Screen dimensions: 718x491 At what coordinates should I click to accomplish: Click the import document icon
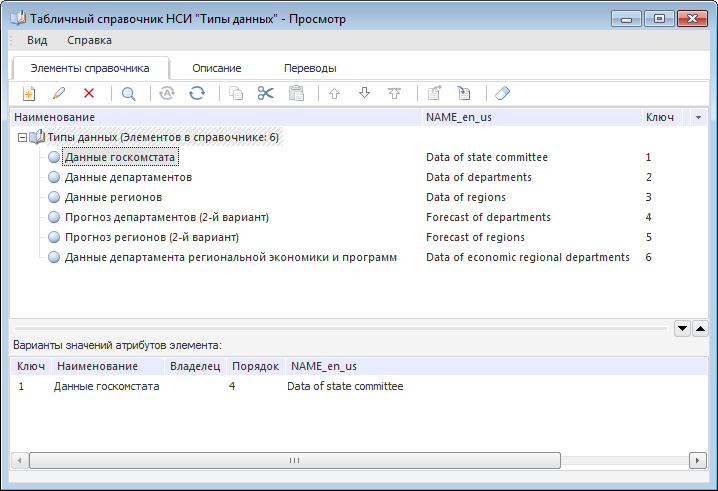pos(464,93)
